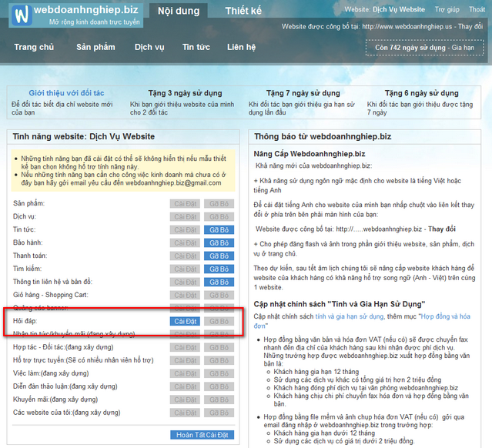Click the Dịch Vụ Website link in header
The image size is (492, 448).
(x=399, y=9)
